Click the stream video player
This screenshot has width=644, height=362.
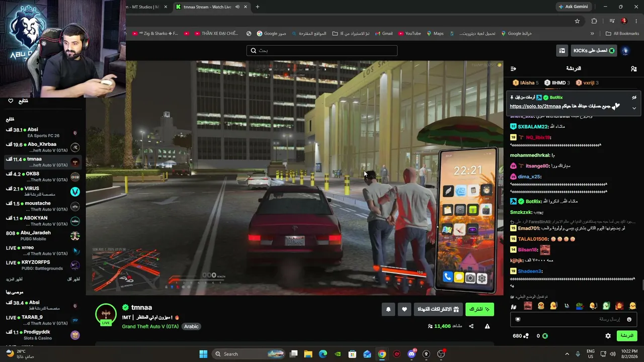[x=294, y=178]
